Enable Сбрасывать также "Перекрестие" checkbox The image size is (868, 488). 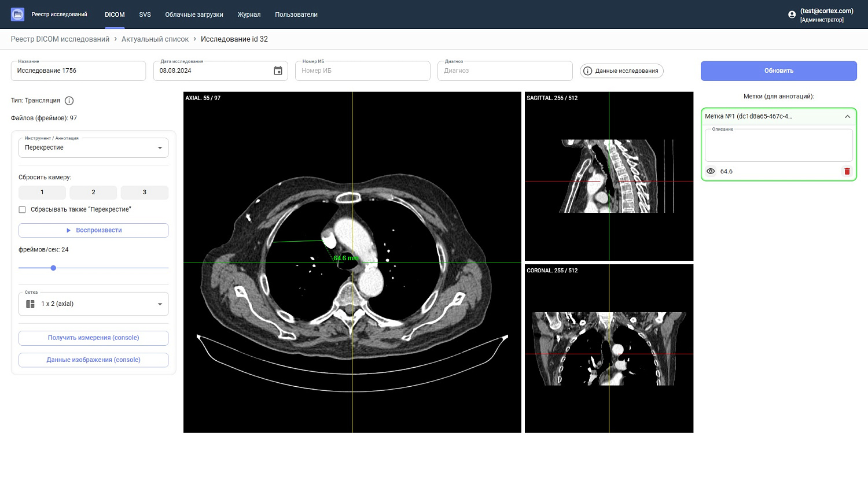point(23,210)
